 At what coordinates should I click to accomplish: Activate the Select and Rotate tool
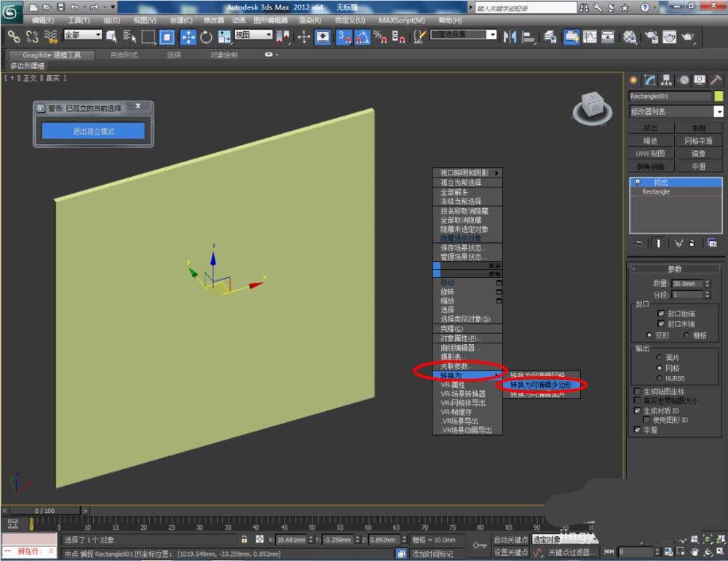point(206,36)
